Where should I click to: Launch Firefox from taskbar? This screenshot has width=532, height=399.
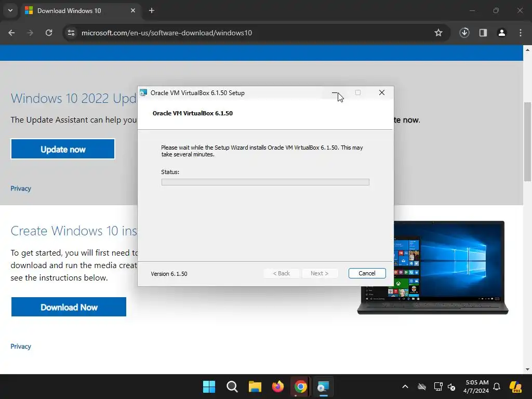click(x=278, y=387)
